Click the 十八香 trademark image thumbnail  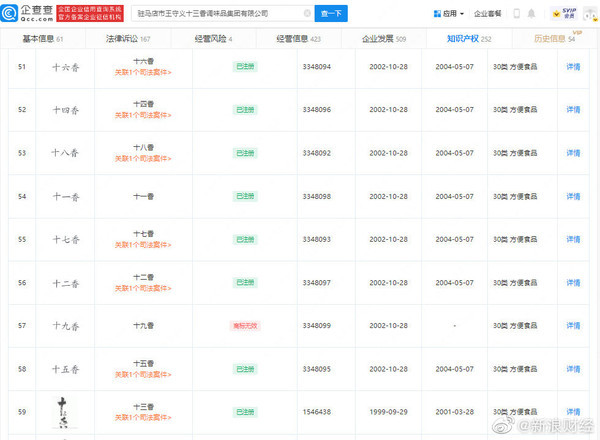click(x=65, y=153)
